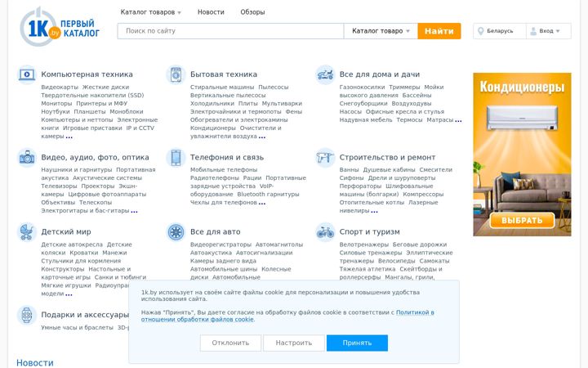Click the Бытовая техника washing machine icon
588x368 pixels.
176,74
